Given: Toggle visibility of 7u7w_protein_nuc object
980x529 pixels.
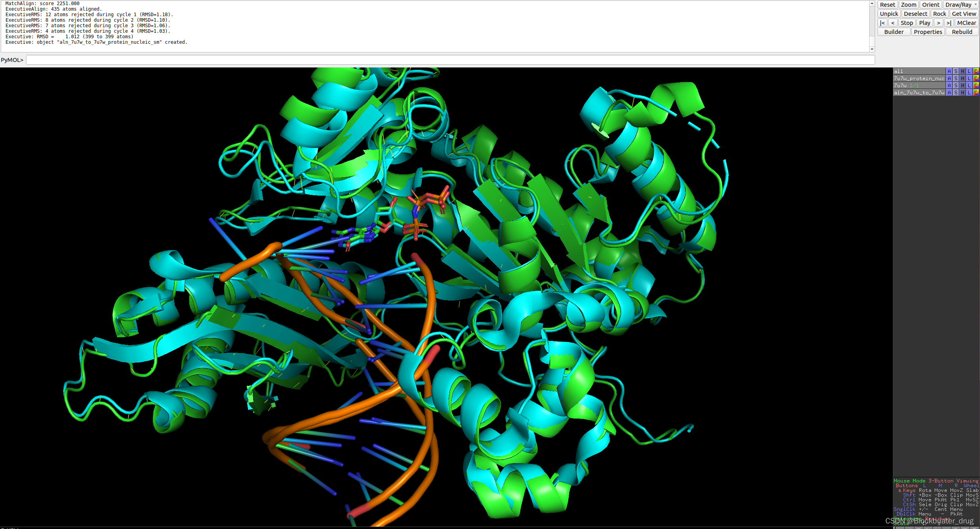Looking at the screenshot, I should (919, 79).
